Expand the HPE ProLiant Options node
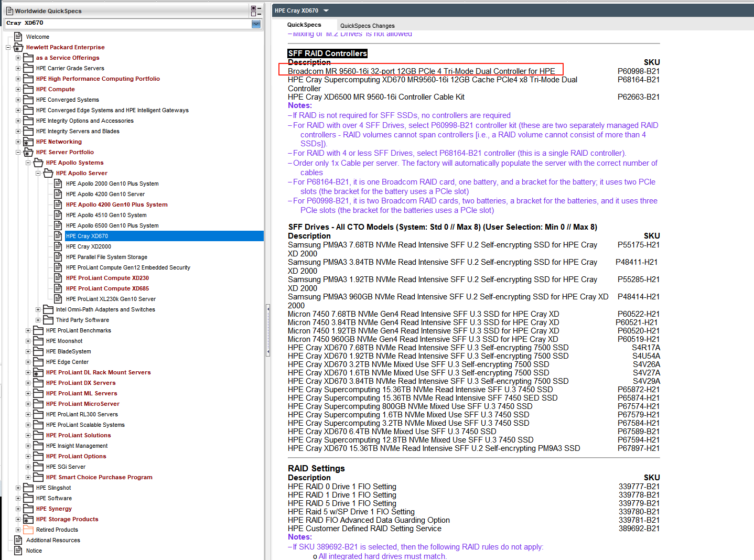754x560 pixels. pyautogui.click(x=28, y=456)
